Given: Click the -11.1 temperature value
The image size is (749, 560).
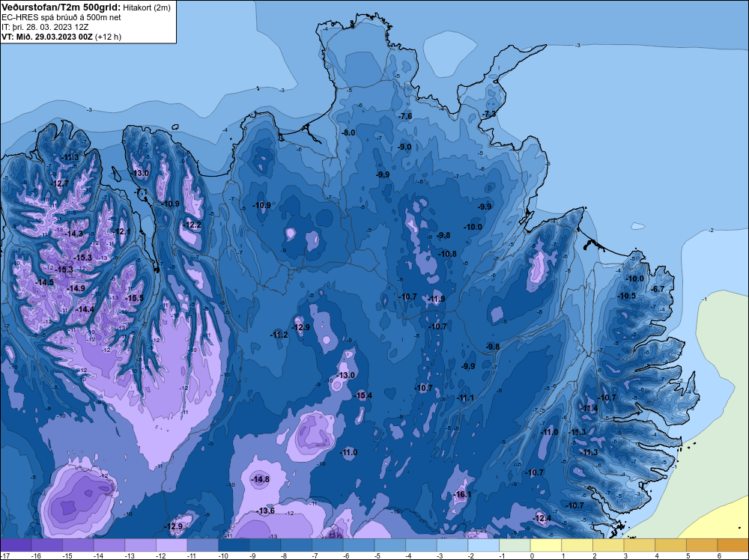Looking at the screenshot, I should 465,398.
